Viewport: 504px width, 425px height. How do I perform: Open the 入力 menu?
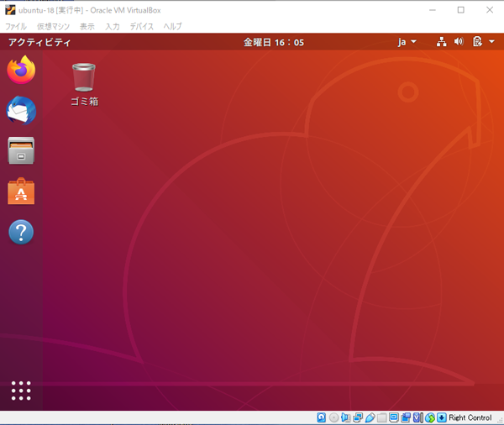[x=113, y=26]
